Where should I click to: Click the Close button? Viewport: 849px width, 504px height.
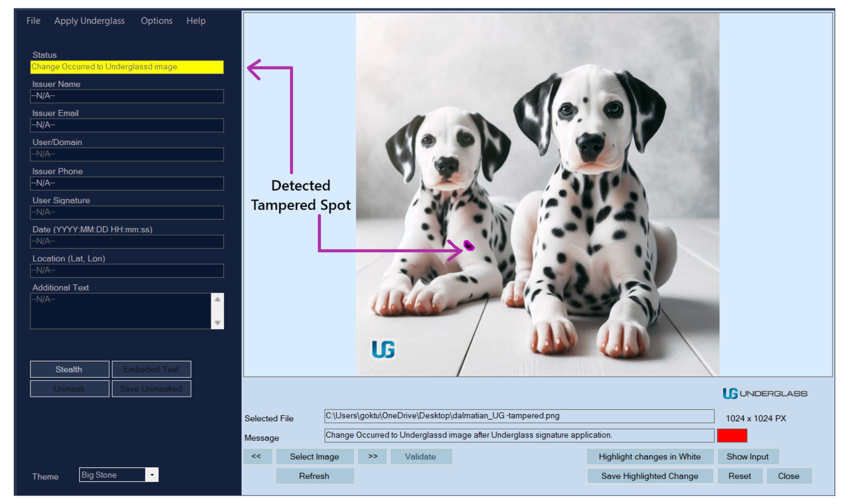click(x=789, y=476)
